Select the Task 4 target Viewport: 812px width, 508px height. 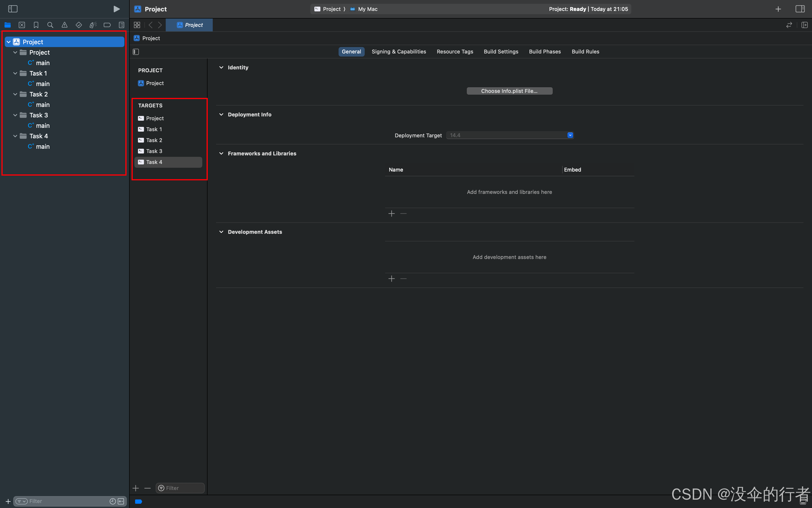tap(168, 162)
